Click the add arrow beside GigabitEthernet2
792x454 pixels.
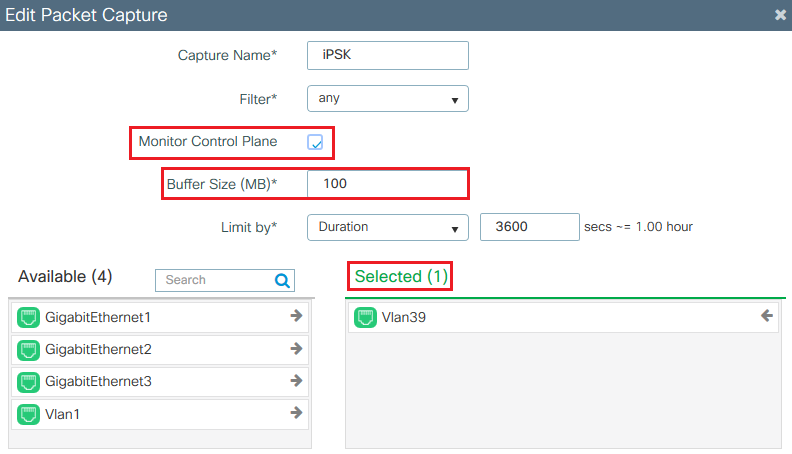296,349
